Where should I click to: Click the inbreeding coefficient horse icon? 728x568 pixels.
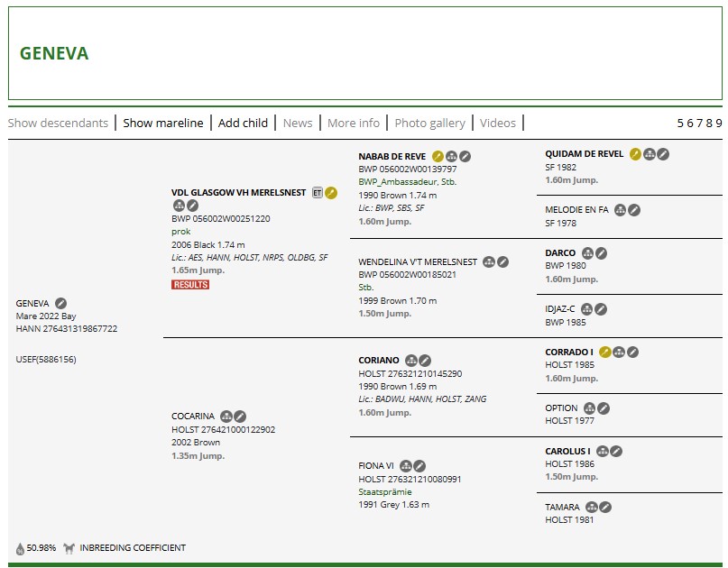tap(69, 547)
